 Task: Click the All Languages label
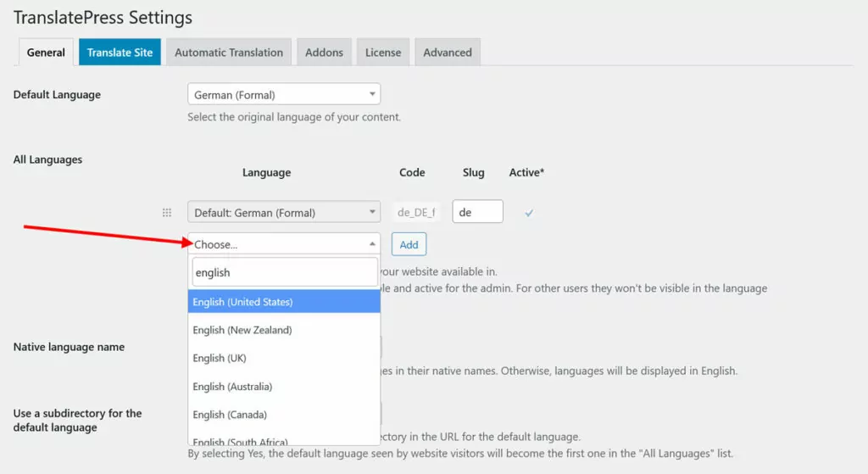pos(47,159)
